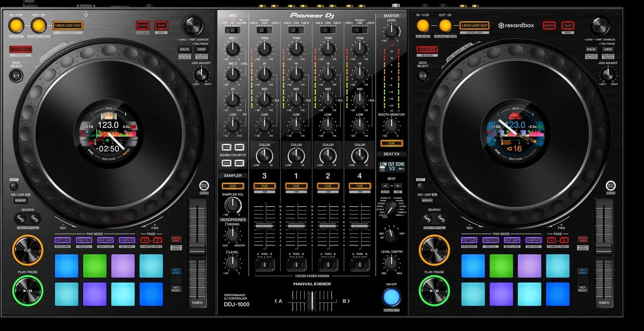This screenshot has height=331, width=644.
Task: Tap the right deck CUE button
Action: tap(434, 250)
